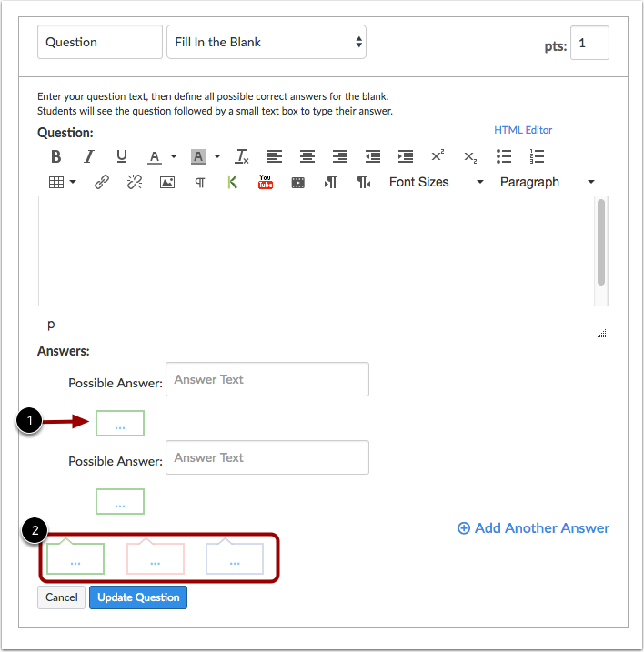Toggle bold formatting

55,156
